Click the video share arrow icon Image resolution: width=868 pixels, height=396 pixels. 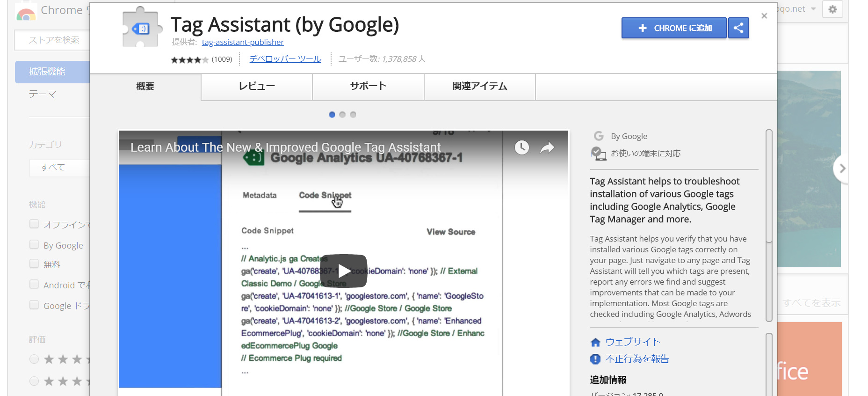point(547,148)
